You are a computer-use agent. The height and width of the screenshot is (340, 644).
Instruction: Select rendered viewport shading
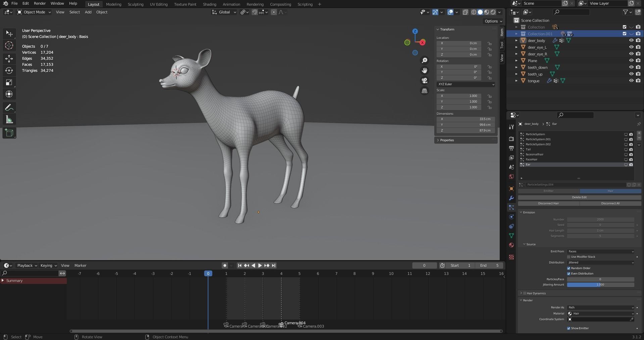[x=493, y=12]
